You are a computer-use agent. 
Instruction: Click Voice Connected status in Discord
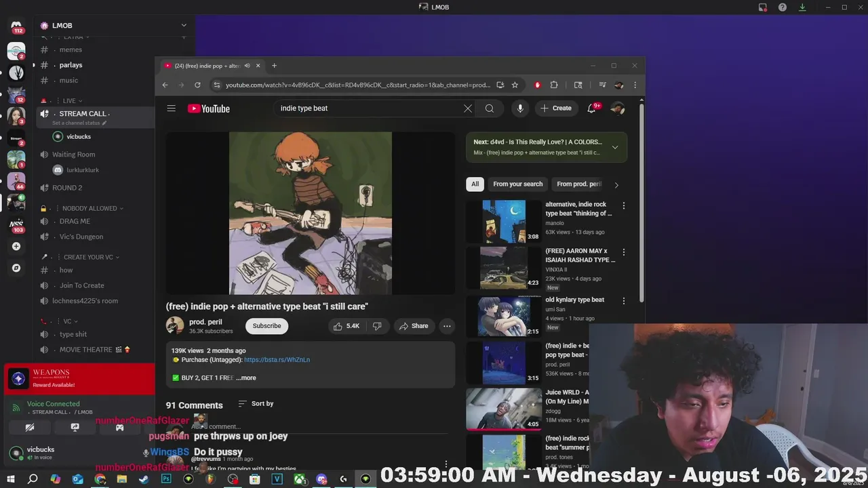[53, 404]
